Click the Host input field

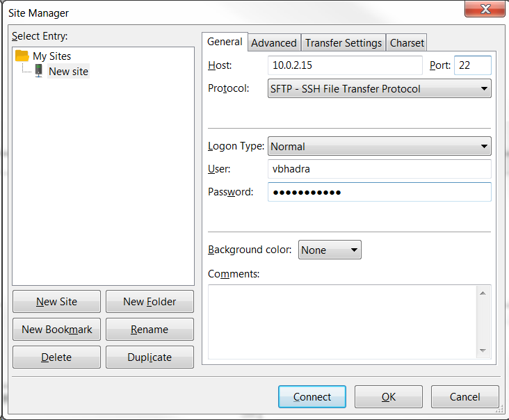click(344, 65)
